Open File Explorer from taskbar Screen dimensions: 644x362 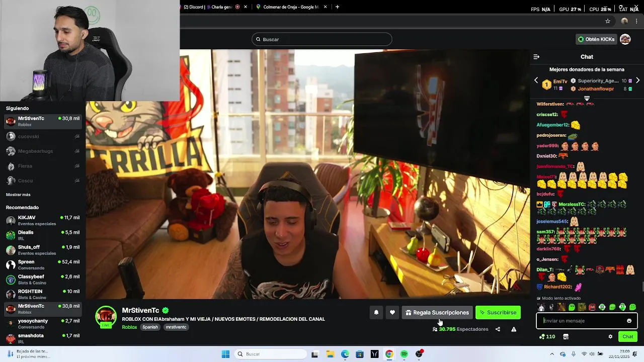click(x=330, y=354)
